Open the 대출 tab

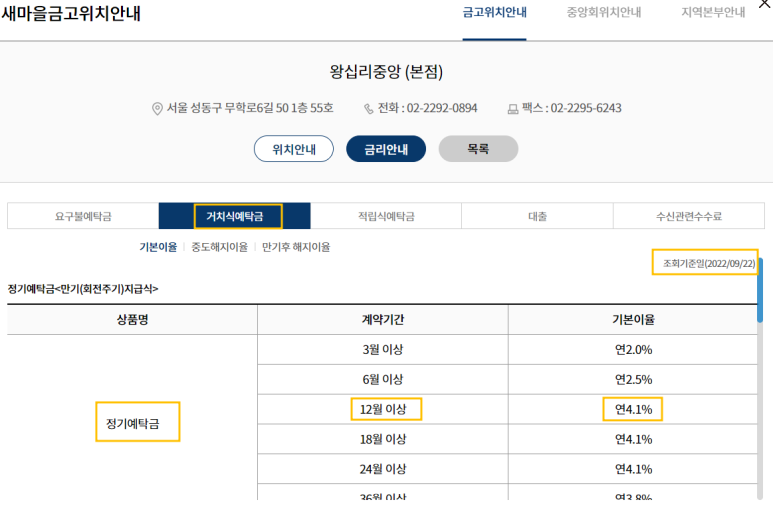(x=537, y=216)
